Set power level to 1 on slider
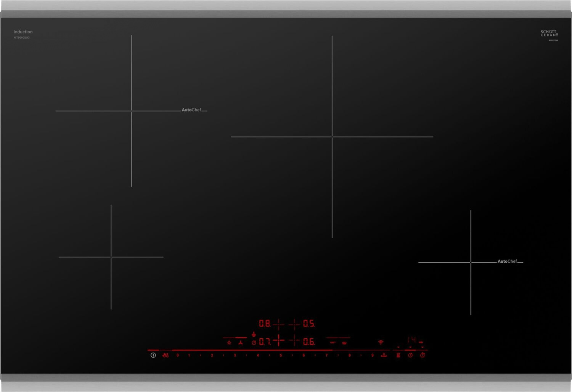572x392 pixels. 189,355
